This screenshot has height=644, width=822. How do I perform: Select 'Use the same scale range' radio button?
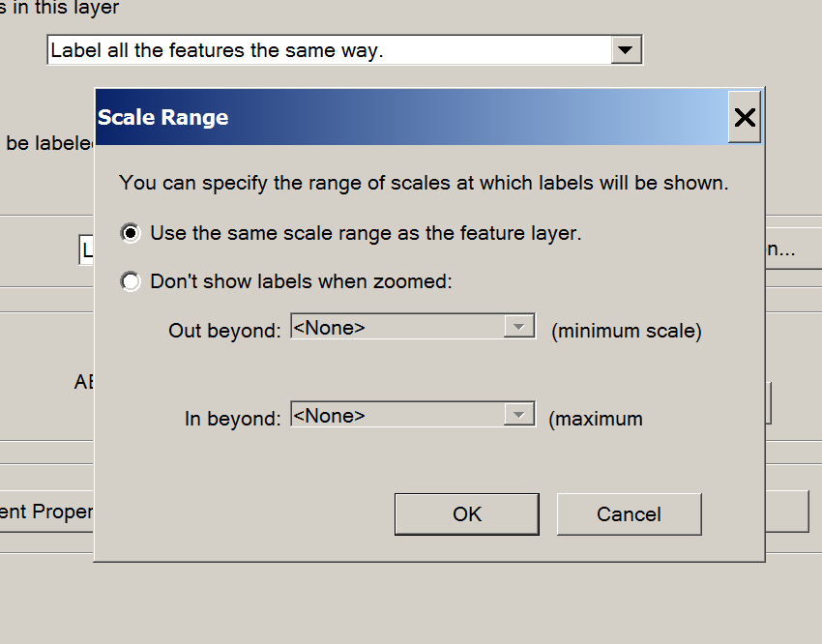tap(130, 233)
